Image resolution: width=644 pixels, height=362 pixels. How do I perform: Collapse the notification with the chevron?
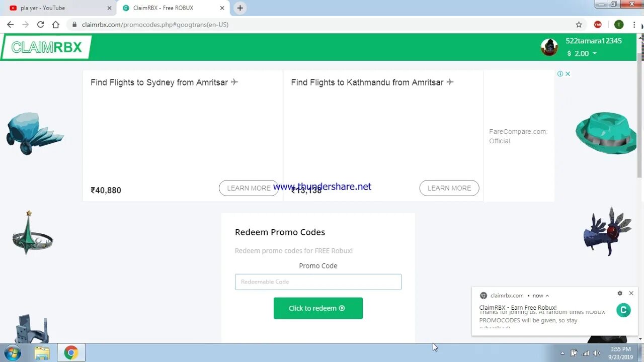click(547, 296)
